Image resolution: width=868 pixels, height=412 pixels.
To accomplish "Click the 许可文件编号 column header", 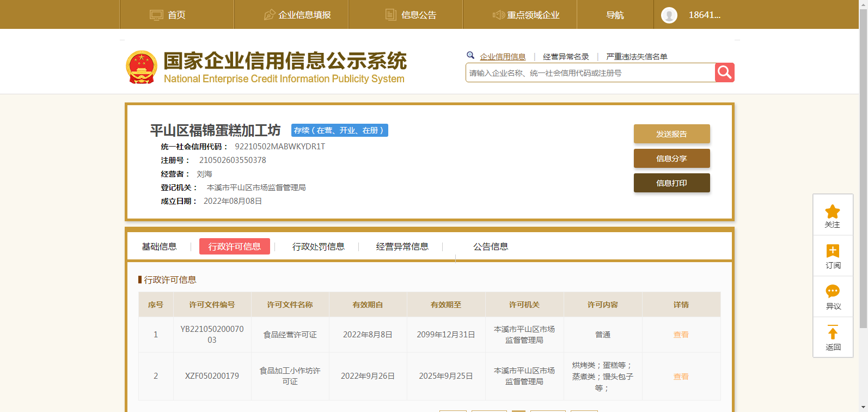I will (212, 305).
